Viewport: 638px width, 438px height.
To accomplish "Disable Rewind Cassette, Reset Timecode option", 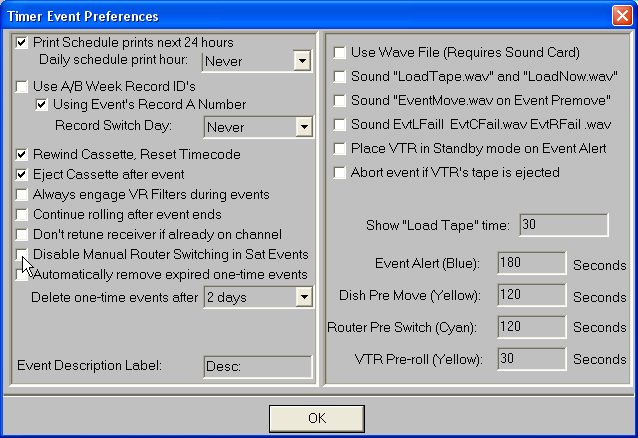I will point(23,155).
